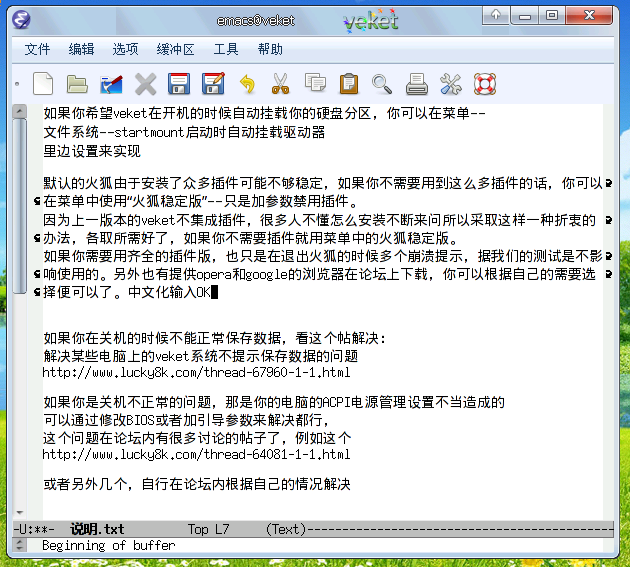Image resolution: width=630 pixels, height=567 pixels.
Task: Click Save As floppy-with-pencil icon
Action: [213, 84]
